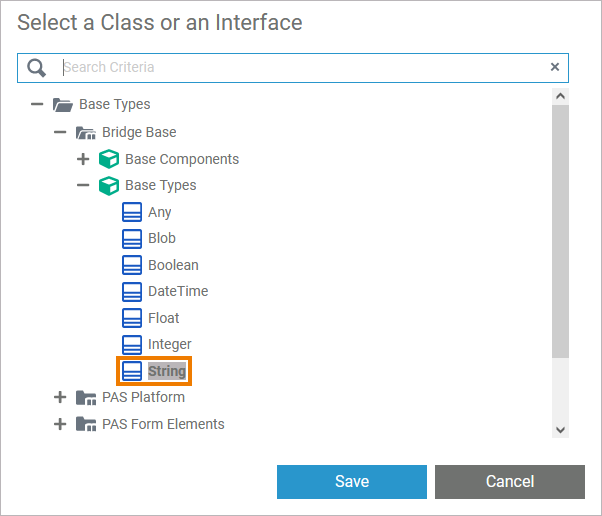
Task: Expand the Base Components package
Action: click(83, 159)
